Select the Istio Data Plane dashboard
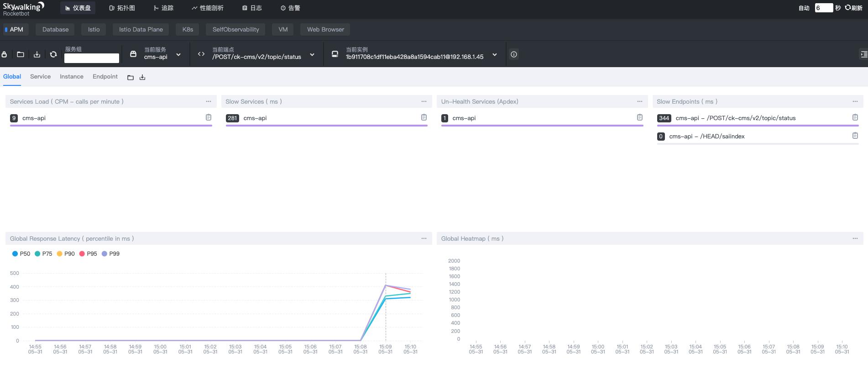This screenshot has height=369, width=868. [141, 29]
